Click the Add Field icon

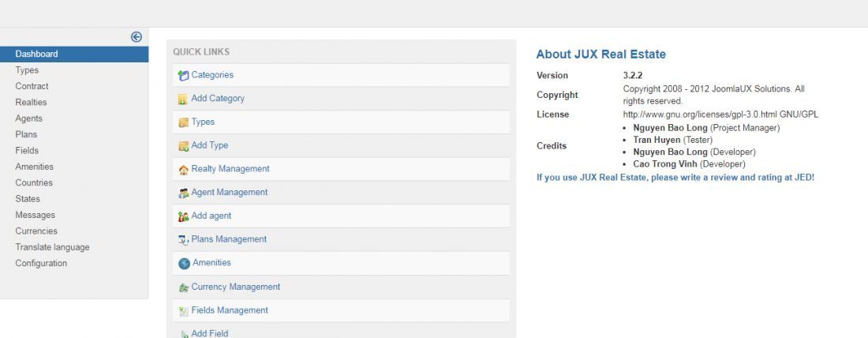184,334
